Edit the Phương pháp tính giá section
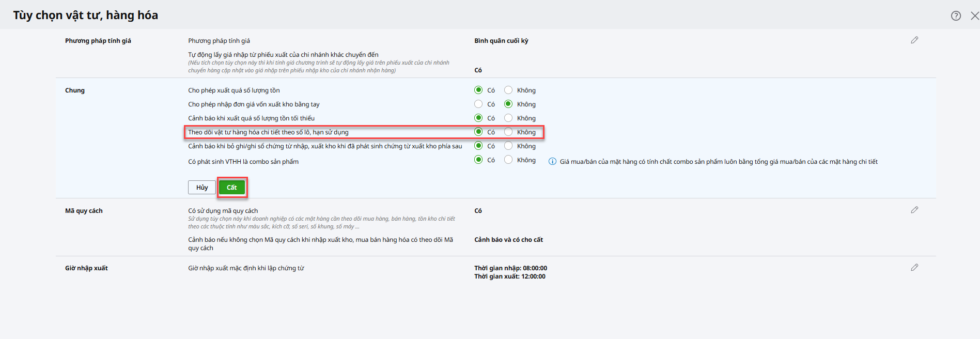Image resolution: width=980 pixels, height=339 pixels. point(914,40)
